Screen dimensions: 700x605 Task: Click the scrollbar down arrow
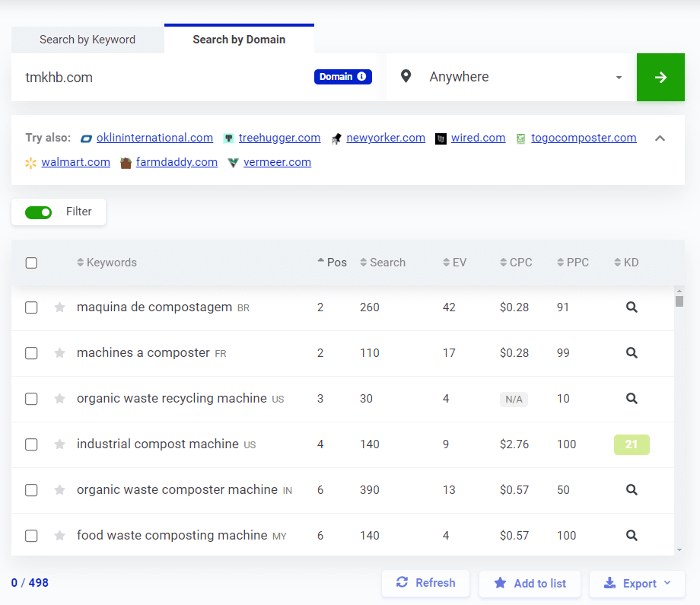click(679, 550)
